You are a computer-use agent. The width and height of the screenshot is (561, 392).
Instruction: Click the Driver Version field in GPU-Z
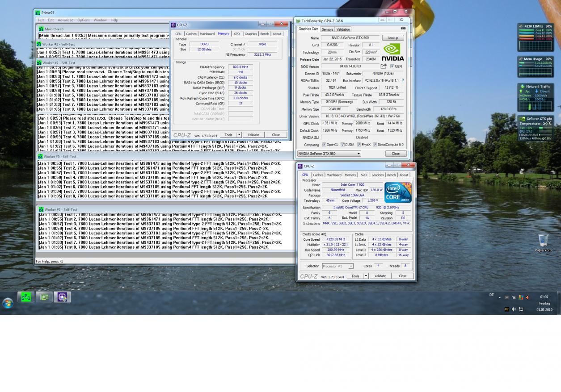coord(362,116)
